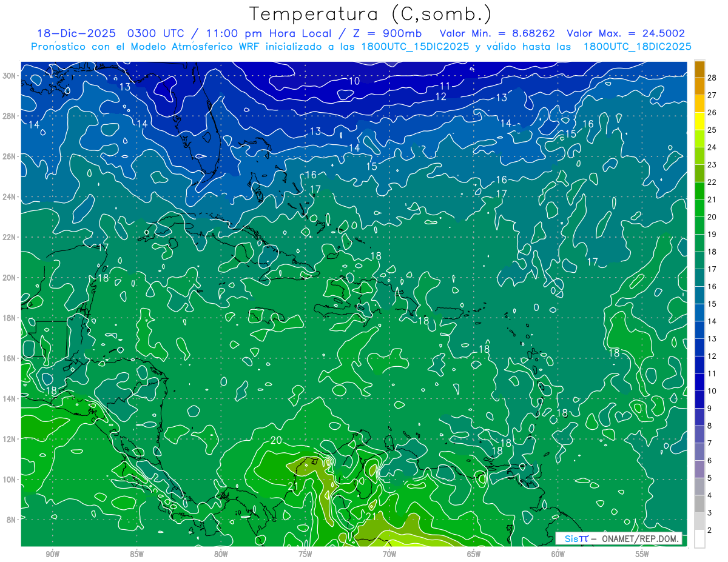Click the latitude axis label '20N'
The image size is (728, 562).
coord(9,278)
